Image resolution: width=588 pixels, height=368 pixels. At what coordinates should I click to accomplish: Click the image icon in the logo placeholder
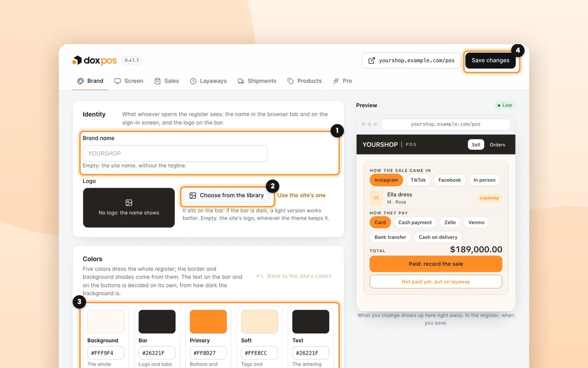[129, 203]
